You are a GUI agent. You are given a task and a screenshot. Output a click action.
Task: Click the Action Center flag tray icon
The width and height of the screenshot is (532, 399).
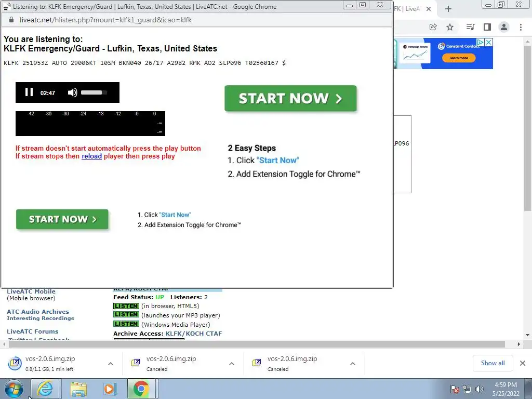coord(454,389)
